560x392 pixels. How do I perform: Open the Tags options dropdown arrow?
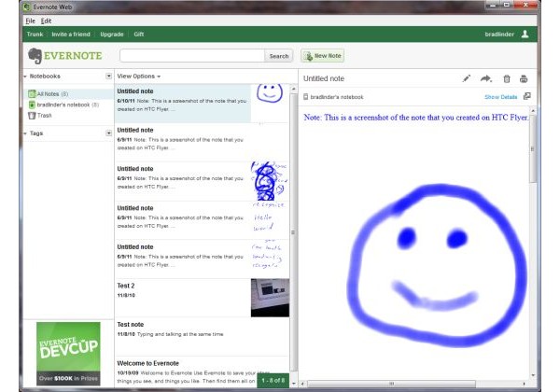108,133
